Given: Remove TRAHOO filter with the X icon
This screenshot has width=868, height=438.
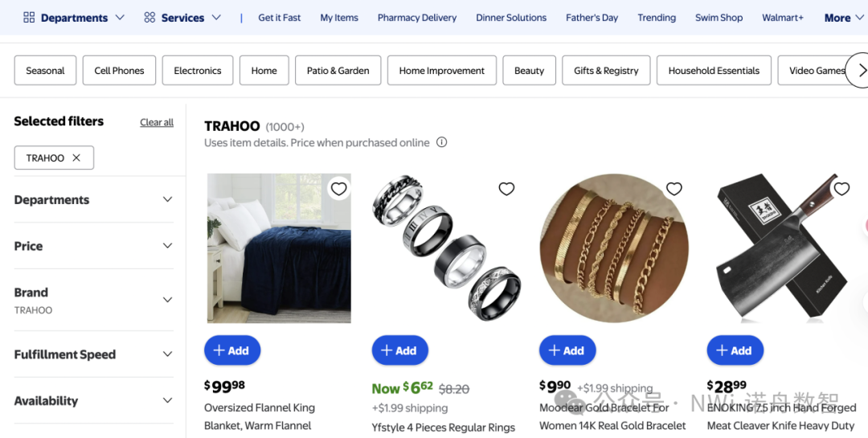Looking at the screenshot, I should click(x=76, y=158).
